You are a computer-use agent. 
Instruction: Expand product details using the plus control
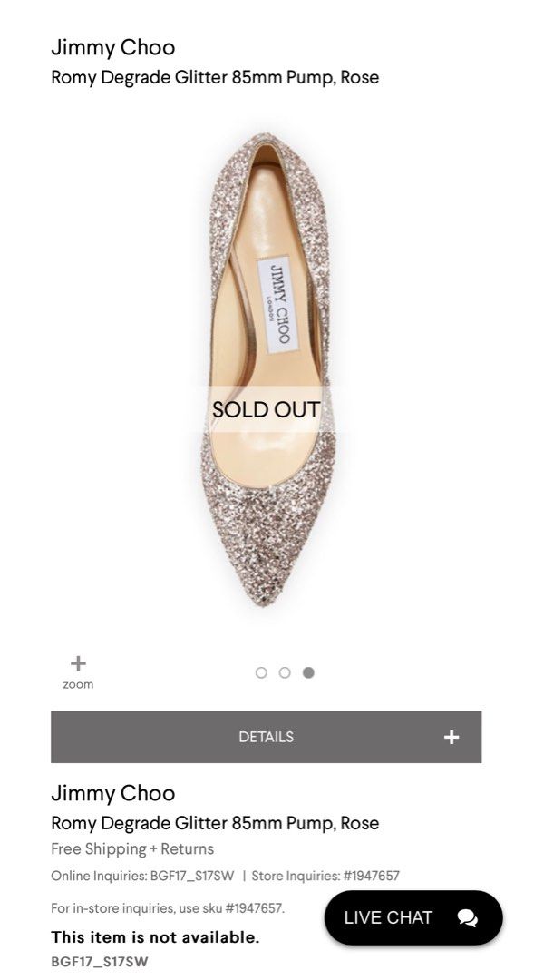pyautogui.click(x=451, y=736)
